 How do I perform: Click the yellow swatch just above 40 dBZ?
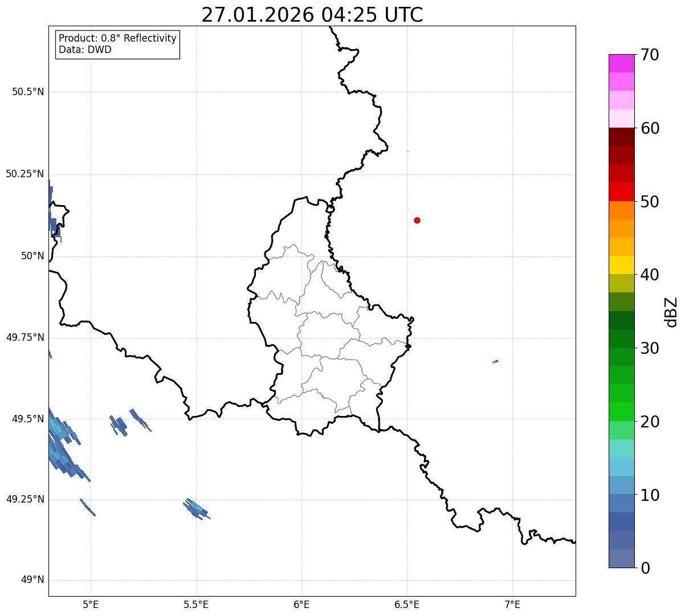click(621, 265)
